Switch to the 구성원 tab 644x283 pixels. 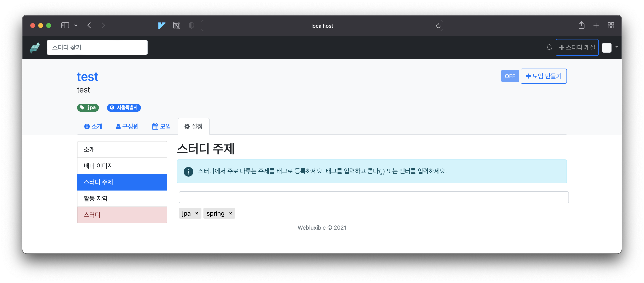click(x=127, y=127)
